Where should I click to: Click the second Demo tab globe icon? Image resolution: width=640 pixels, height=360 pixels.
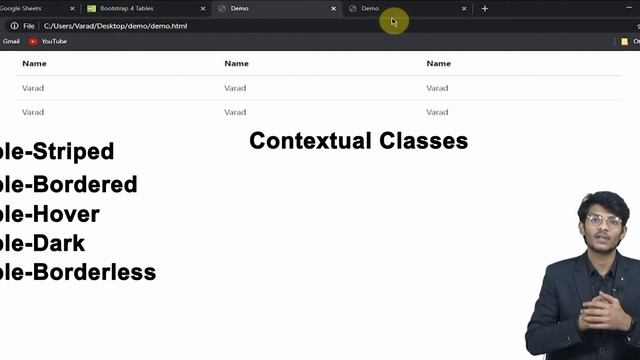pos(353,9)
